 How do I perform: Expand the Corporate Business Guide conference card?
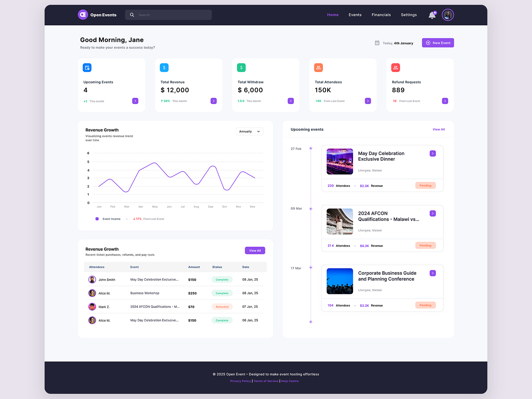tap(433, 273)
